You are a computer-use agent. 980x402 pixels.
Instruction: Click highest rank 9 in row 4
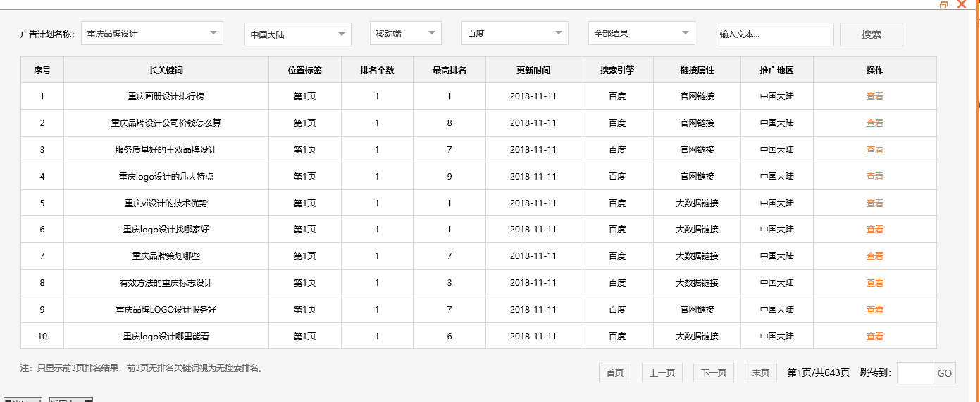(449, 177)
